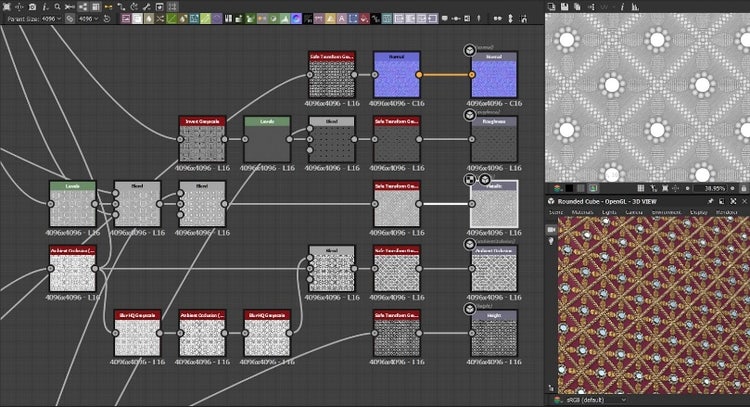Open the Parent Size width dropdown

point(53,19)
